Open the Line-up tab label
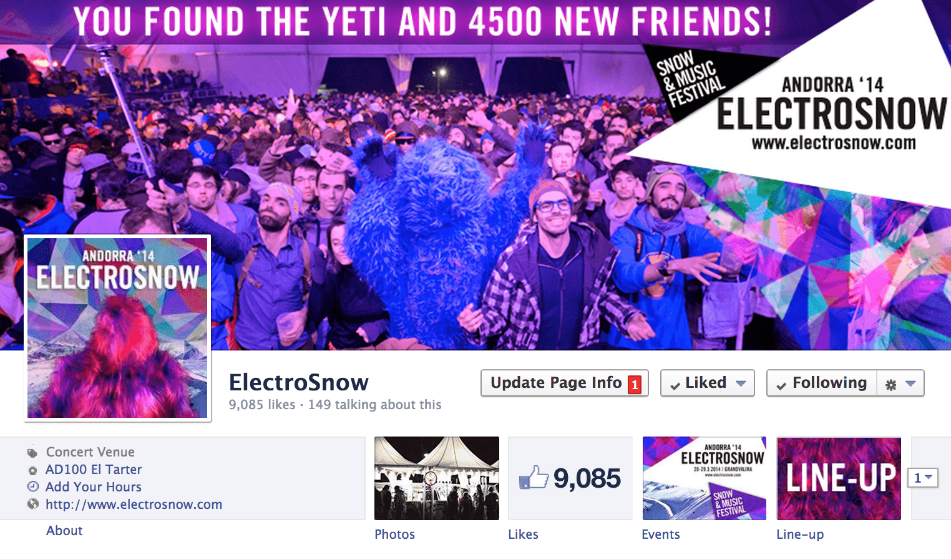The width and height of the screenshot is (951, 560). click(800, 534)
